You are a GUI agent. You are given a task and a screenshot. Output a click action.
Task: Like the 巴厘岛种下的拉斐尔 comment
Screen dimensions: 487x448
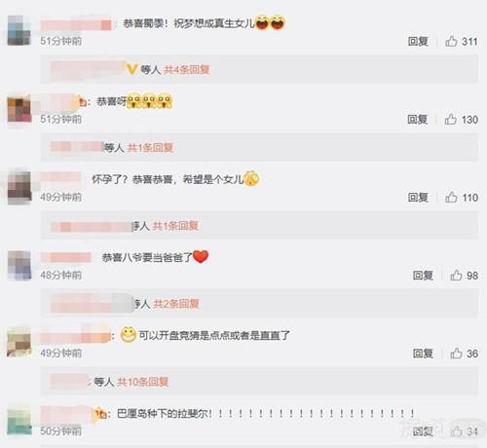(456, 431)
